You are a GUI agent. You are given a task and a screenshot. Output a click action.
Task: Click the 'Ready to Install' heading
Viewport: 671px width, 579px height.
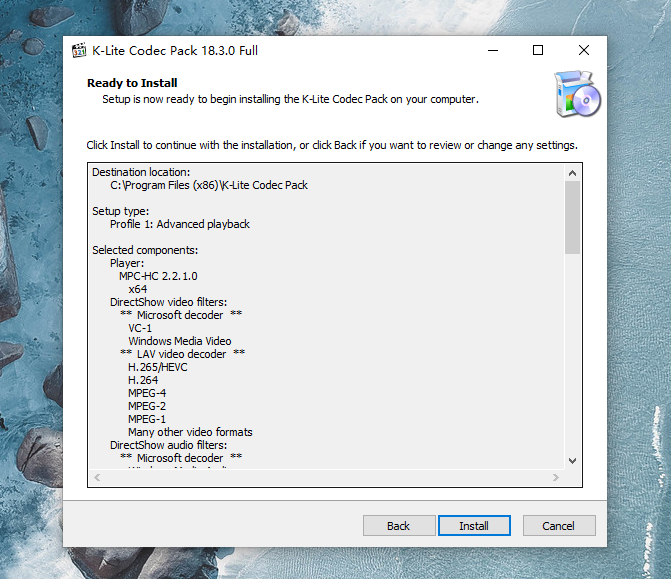(x=132, y=83)
